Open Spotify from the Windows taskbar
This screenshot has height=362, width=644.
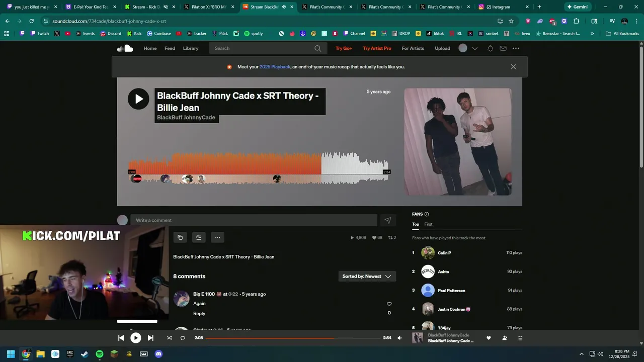100,354
